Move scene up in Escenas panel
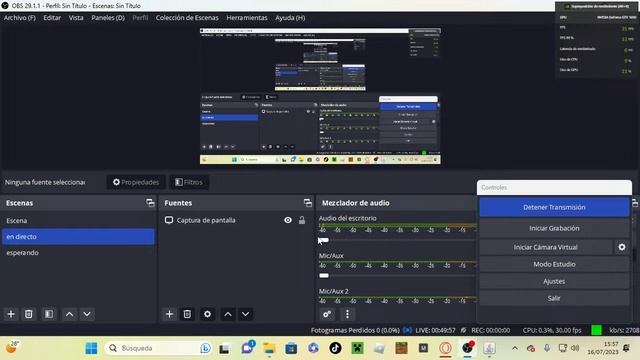The image size is (640, 360). click(x=69, y=314)
